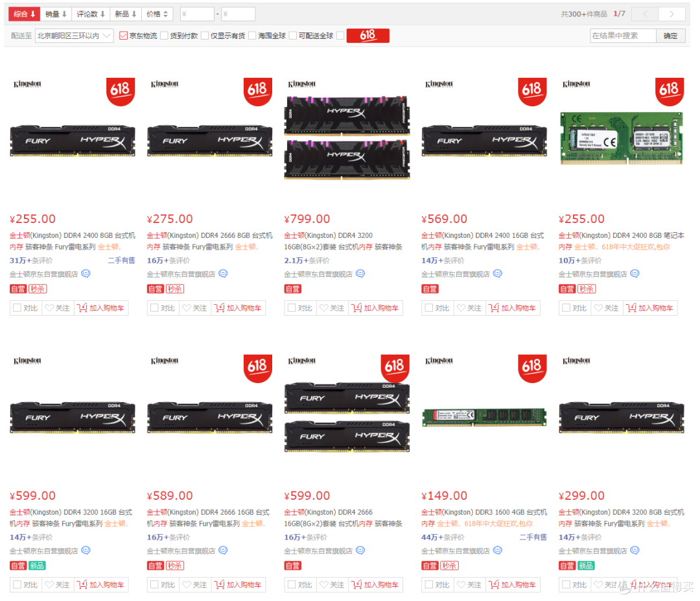Open the 44万+ 条评价 reviews link
This screenshot has width=700, height=601.
[443, 537]
